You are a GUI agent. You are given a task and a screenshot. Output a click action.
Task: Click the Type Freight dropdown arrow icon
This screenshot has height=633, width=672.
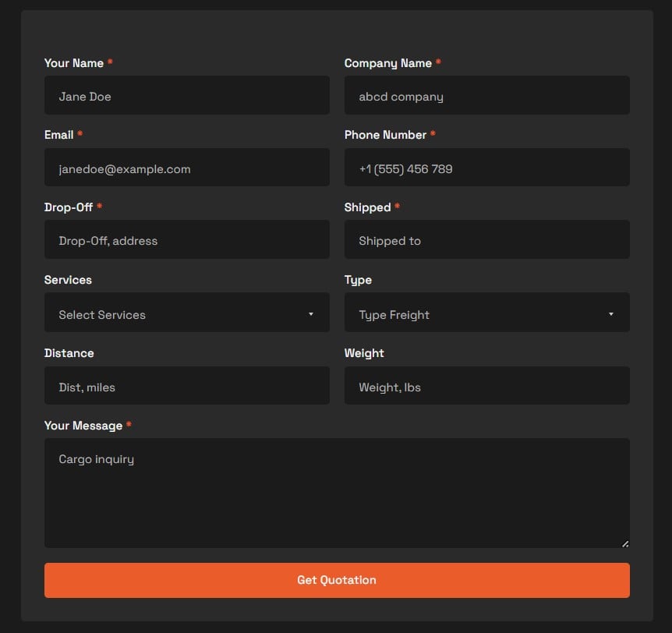click(x=611, y=314)
